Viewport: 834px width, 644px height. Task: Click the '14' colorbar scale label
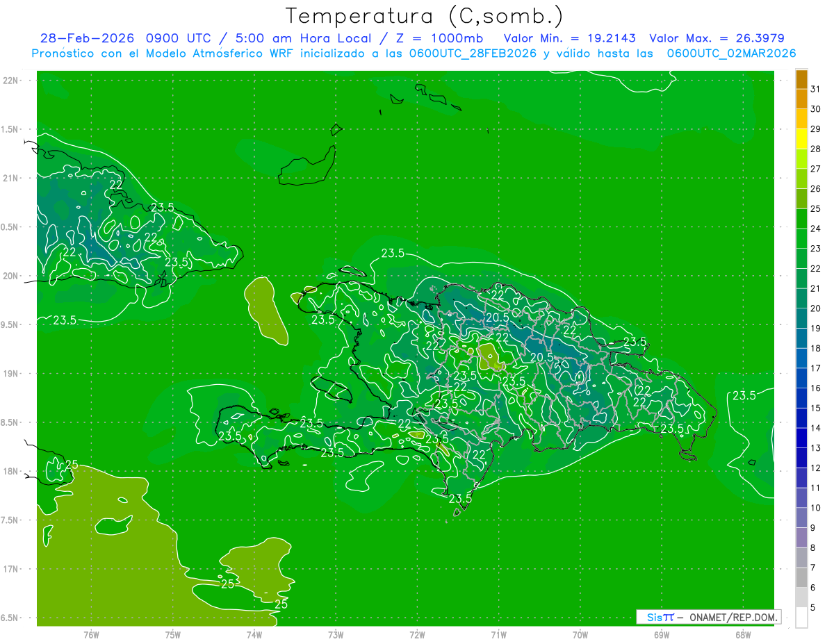(815, 428)
